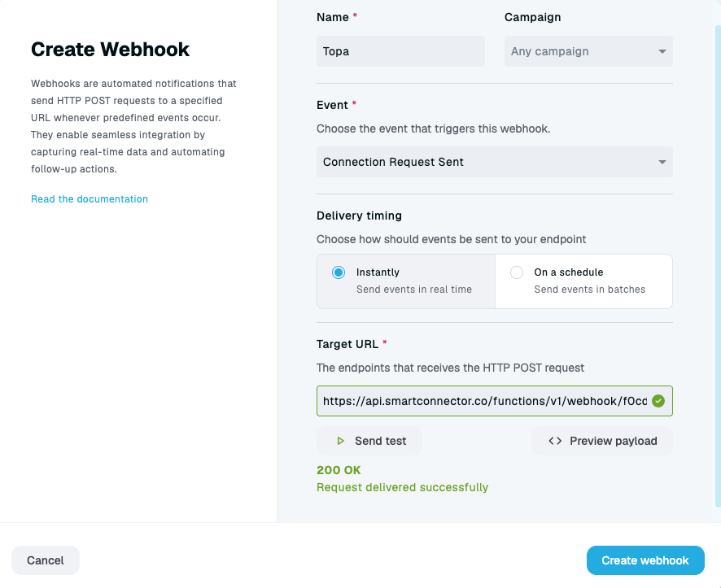Click the Create webhook button

pyautogui.click(x=645, y=560)
